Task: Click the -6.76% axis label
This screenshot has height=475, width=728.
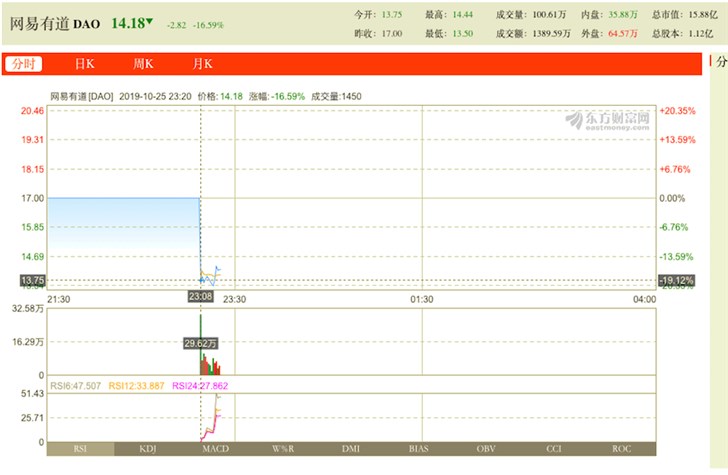Action: tap(674, 227)
